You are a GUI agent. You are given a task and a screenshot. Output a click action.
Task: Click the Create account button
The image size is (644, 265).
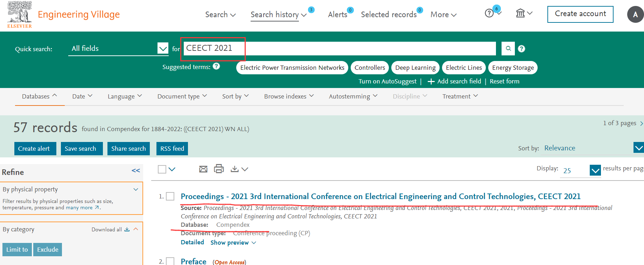pyautogui.click(x=580, y=14)
